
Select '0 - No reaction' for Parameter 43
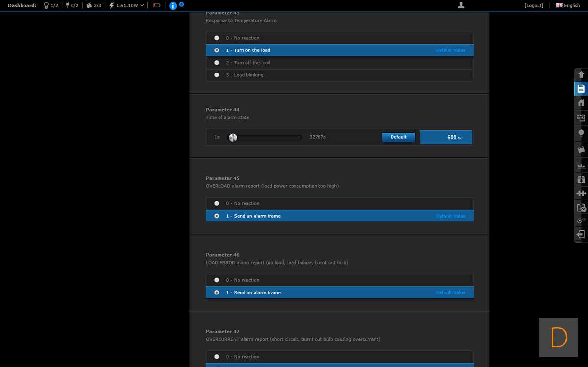(x=217, y=38)
